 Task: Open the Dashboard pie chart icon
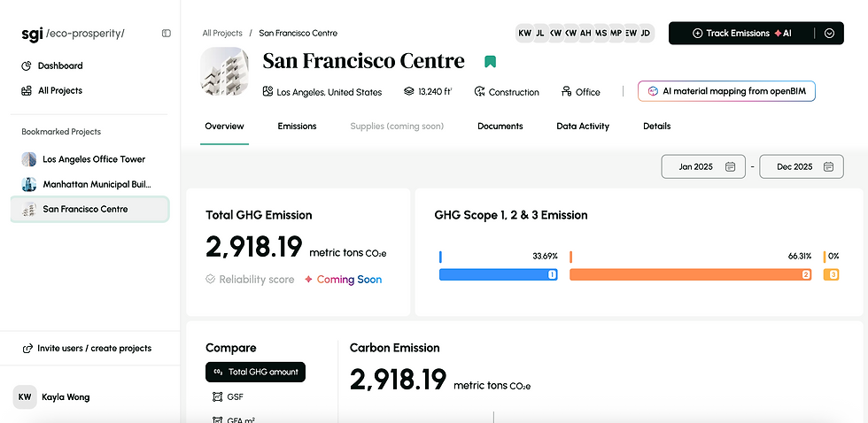pos(26,65)
